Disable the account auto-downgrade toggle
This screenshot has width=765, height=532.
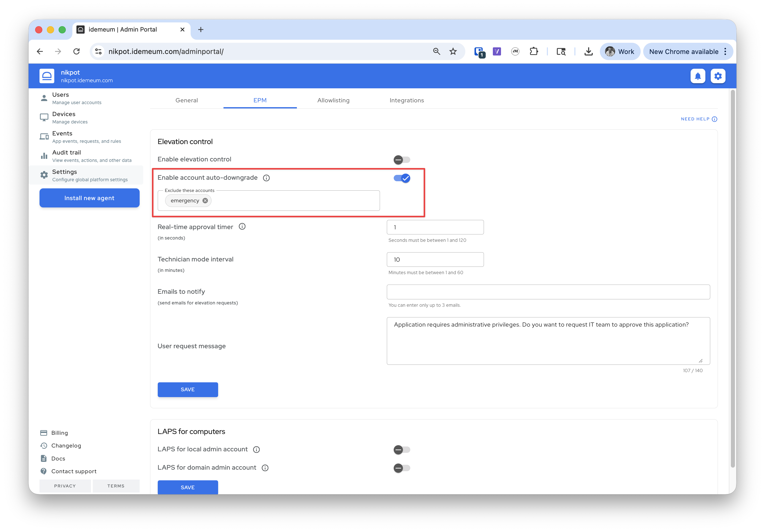coord(402,178)
